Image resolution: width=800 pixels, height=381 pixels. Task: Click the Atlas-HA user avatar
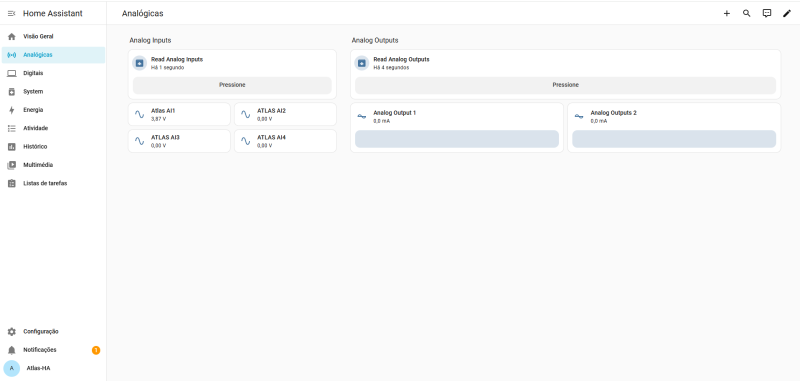[12, 368]
